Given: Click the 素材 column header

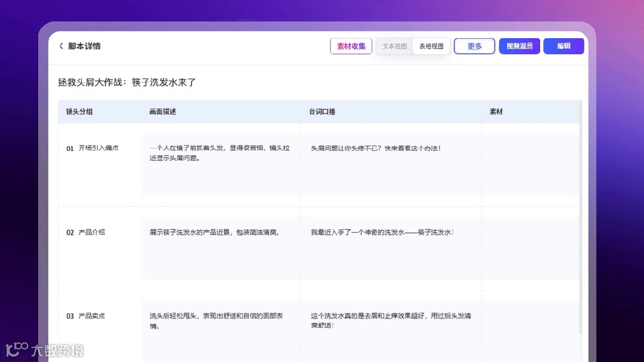Looking at the screenshot, I should tap(496, 112).
